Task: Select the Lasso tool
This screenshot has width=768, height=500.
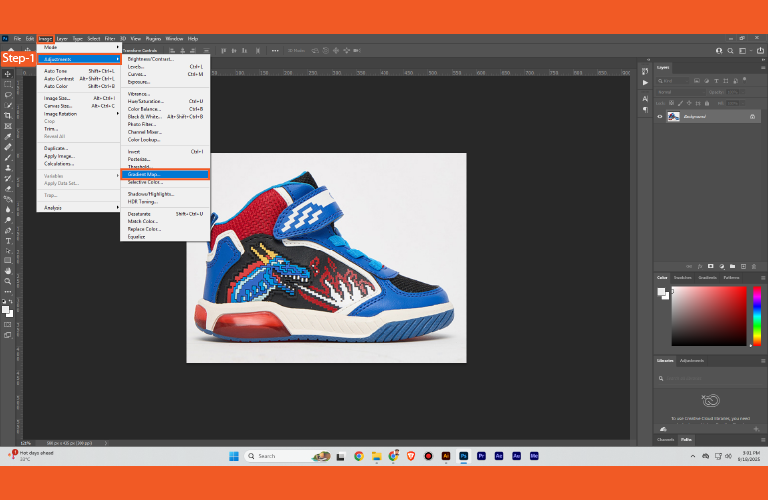Action: point(8,95)
